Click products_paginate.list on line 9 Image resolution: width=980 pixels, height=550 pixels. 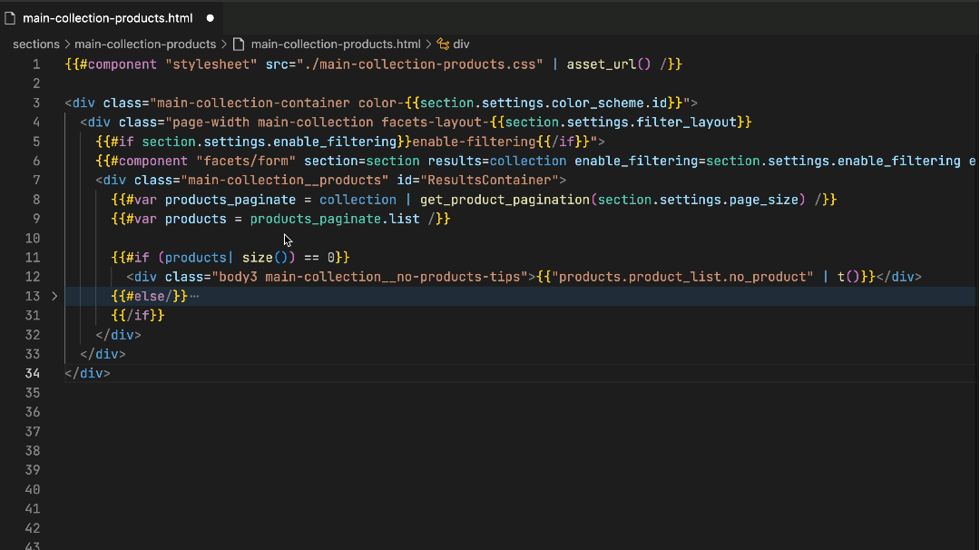(335, 219)
